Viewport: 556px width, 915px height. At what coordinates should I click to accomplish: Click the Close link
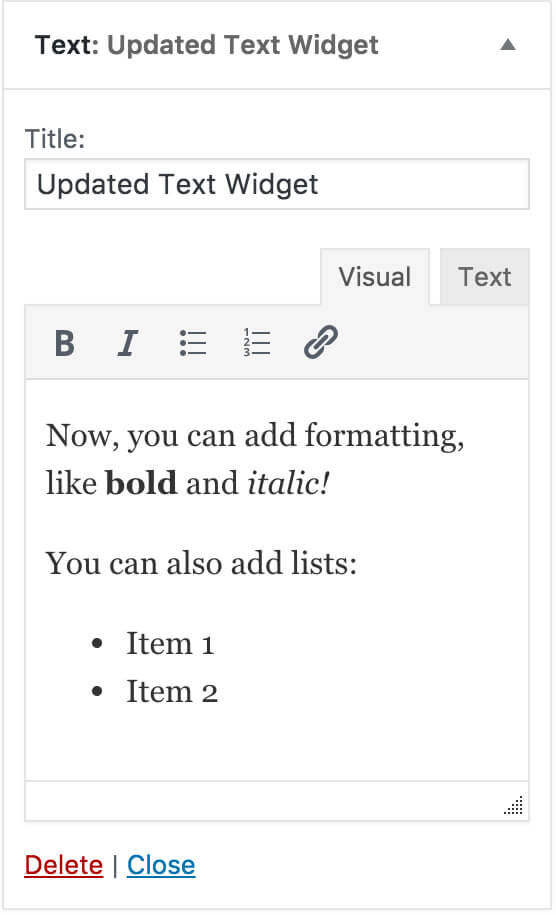(161, 865)
